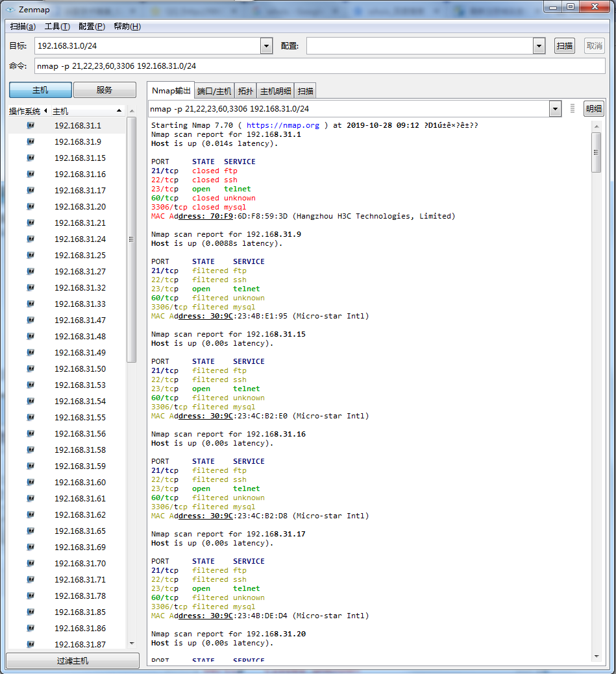Click the 配置 profile input field
616x674 pixels.
[420, 45]
